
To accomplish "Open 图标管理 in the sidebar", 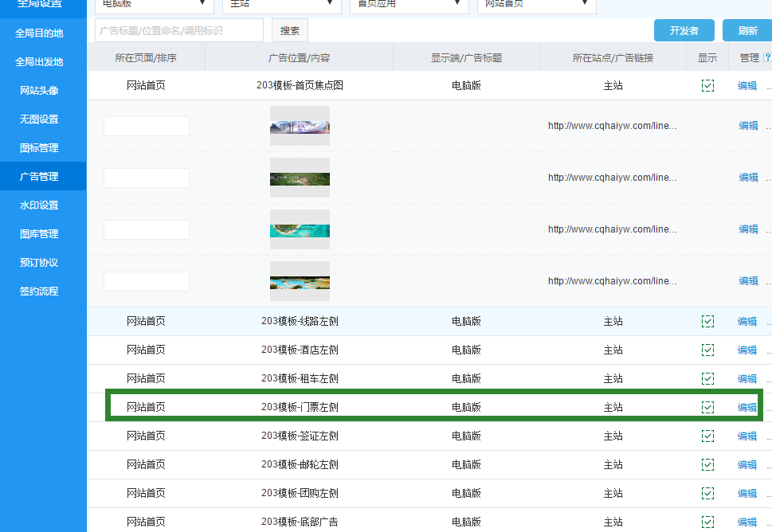I will pyautogui.click(x=39, y=148).
